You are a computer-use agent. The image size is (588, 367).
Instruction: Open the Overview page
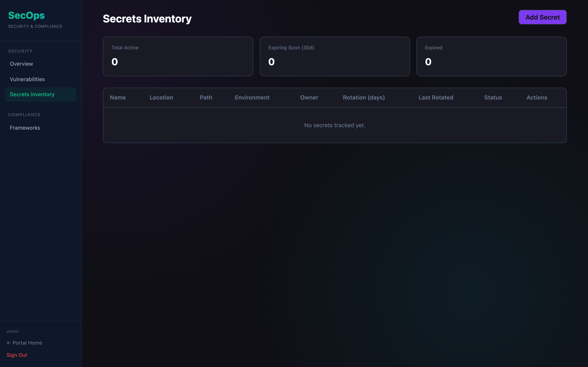click(x=21, y=64)
